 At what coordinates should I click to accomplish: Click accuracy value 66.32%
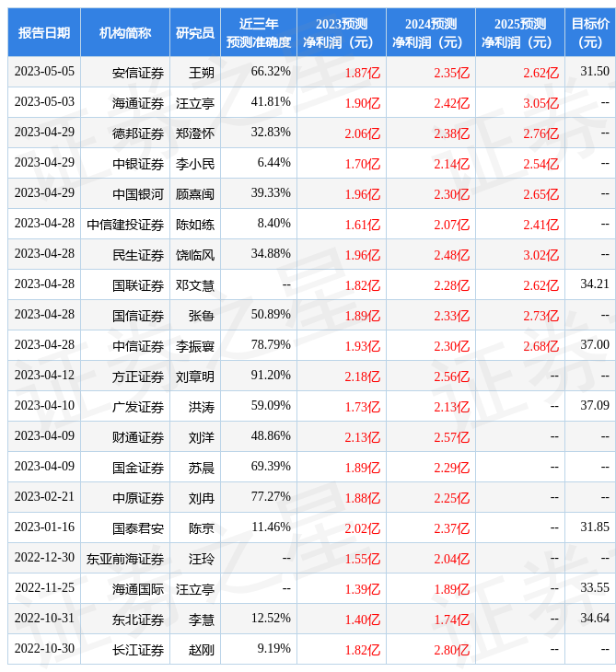pyautogui.click(x=271, y=72)
